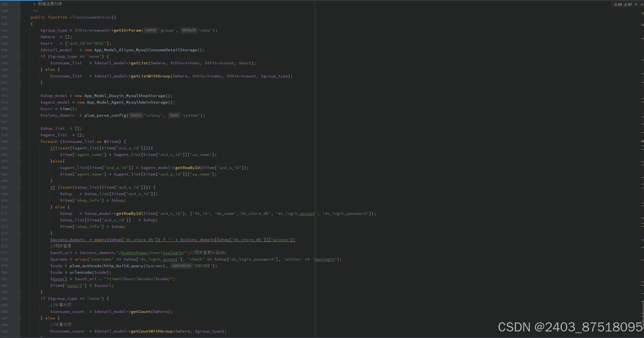644x338 pixels.
Task: Go to next highlighted error arrow
Action: 642,4
